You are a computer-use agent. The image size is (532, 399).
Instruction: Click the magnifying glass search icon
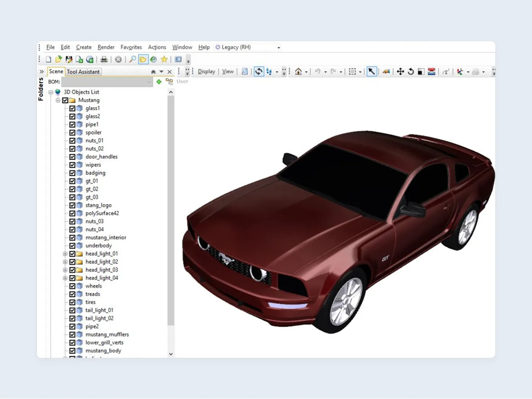tap(132, 59)
